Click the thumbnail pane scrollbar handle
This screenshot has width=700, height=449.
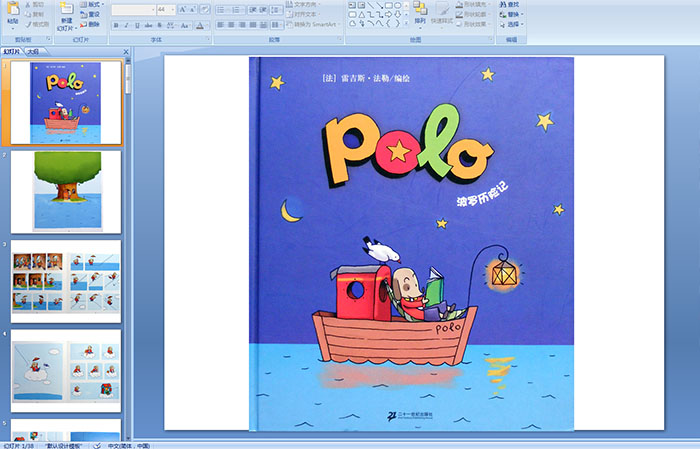pyautogui.click(x=128, y=79)
